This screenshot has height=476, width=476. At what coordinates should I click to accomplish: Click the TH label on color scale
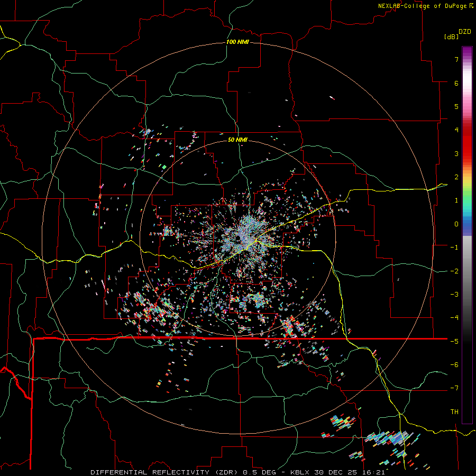click(454, 412)
